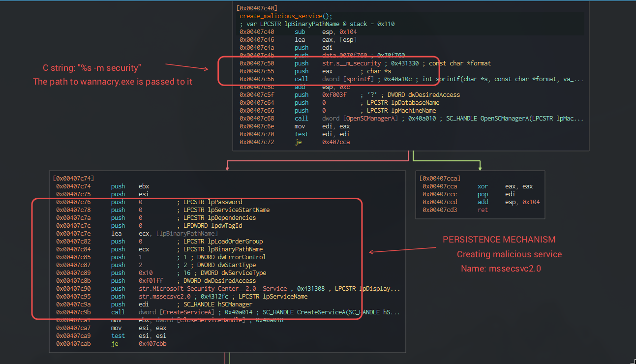This screenshot has width=636, height=364.
Task: Click the 0xf003f dwDesiredAccess value
Action: pos(334,95)
